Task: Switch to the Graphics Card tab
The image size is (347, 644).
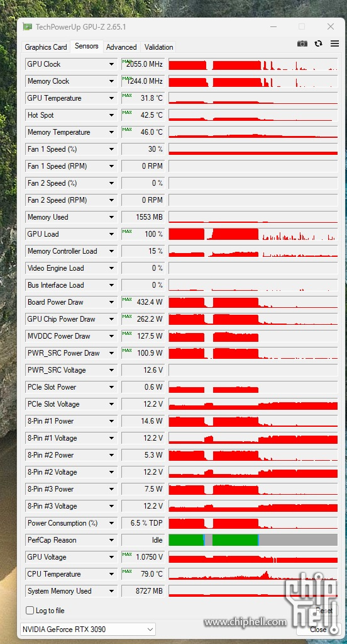Action: pyautogui.click(x=45, y=47)
